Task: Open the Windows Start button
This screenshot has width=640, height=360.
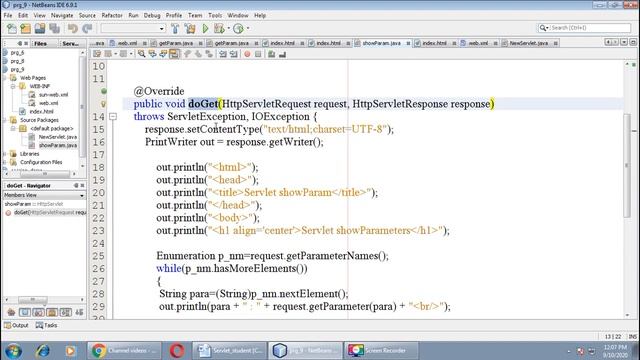Action: pyautogui.click(x=13, y=351)
